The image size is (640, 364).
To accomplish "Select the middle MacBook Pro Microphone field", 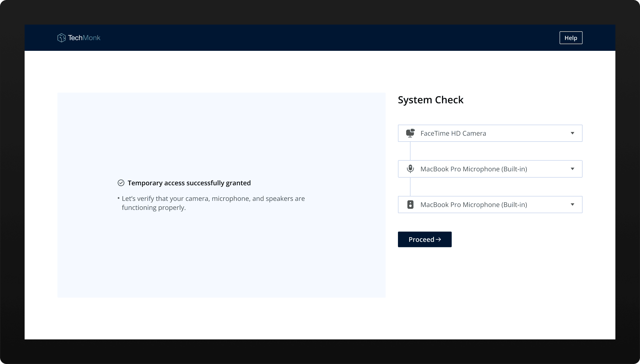I will [473, 169].
